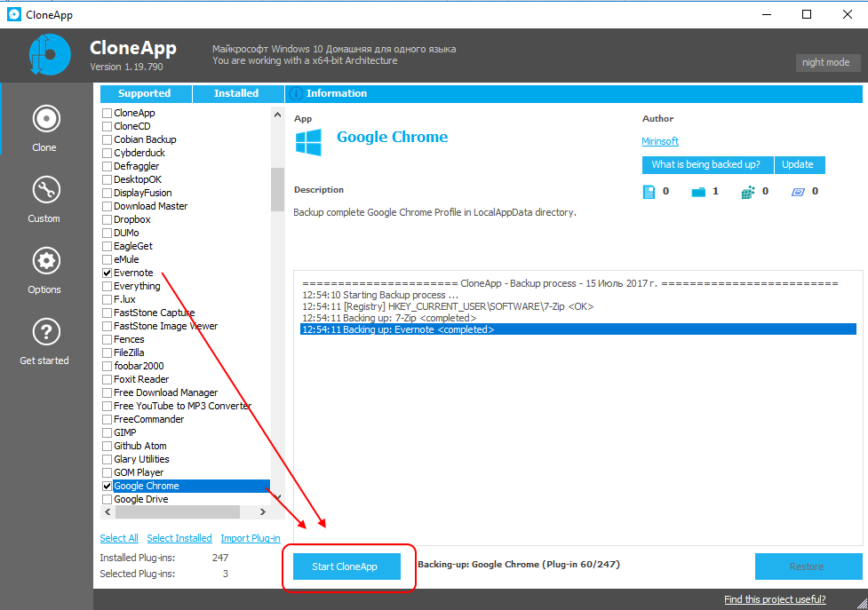This screenshot has width=868, height=610.
Task: Switch to the Installed tab
Action: coord(238,93)
